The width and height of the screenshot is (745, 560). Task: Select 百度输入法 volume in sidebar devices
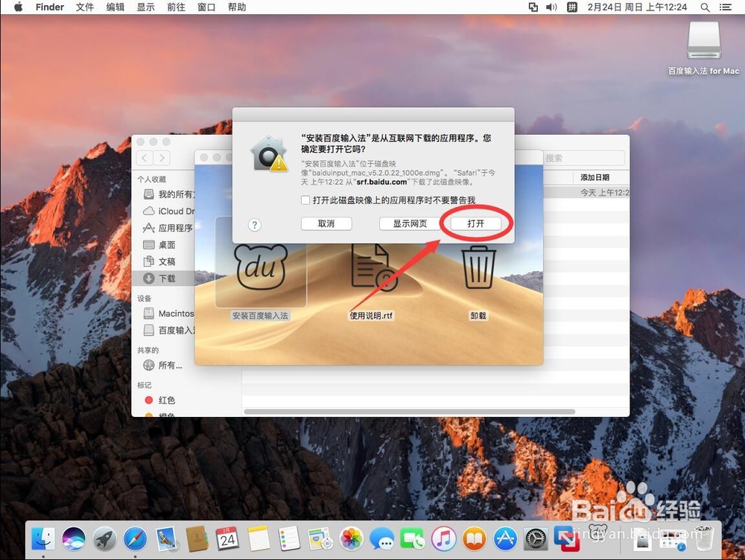tap(170, 330)
